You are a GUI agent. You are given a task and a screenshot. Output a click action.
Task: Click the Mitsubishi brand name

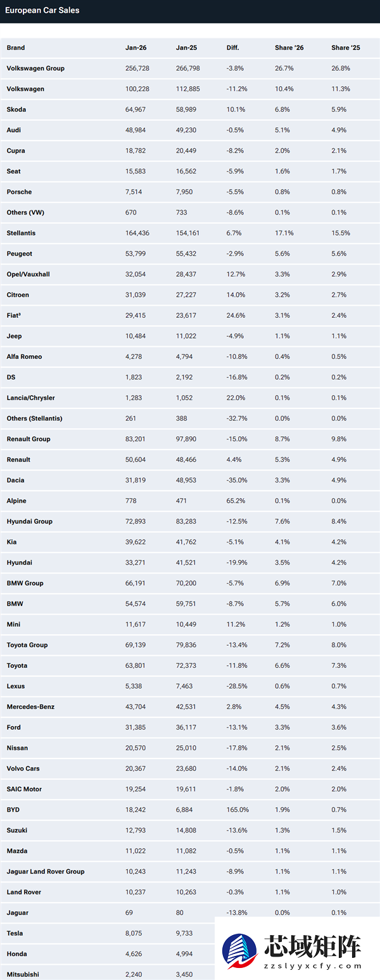(22, 974)
